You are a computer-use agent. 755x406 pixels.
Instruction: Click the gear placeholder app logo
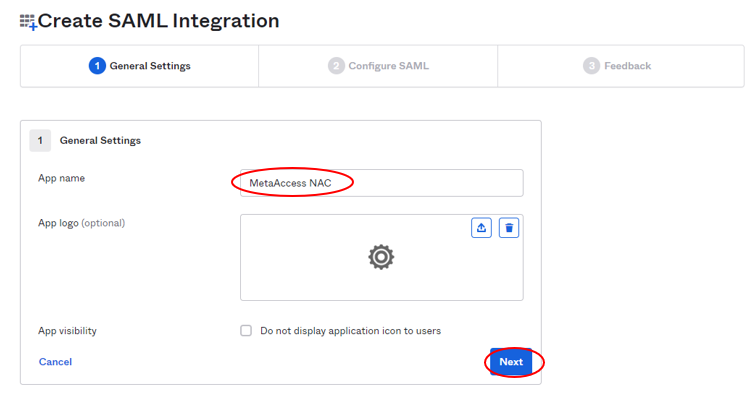[381, 257]
